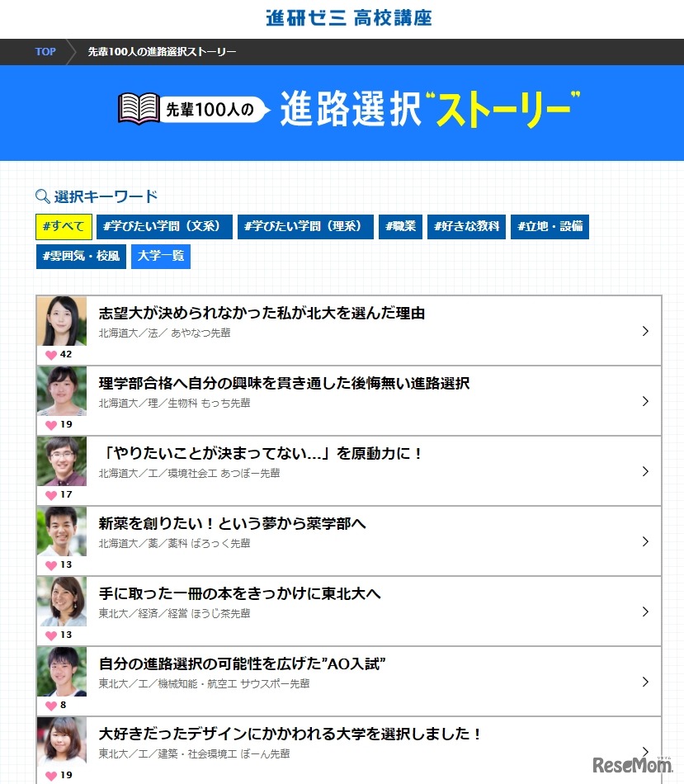Image resolution: width=684 pixels, height=784 pixels.
Task: Select TOP in the breadcrumb bar
Action: click(45, 51)
